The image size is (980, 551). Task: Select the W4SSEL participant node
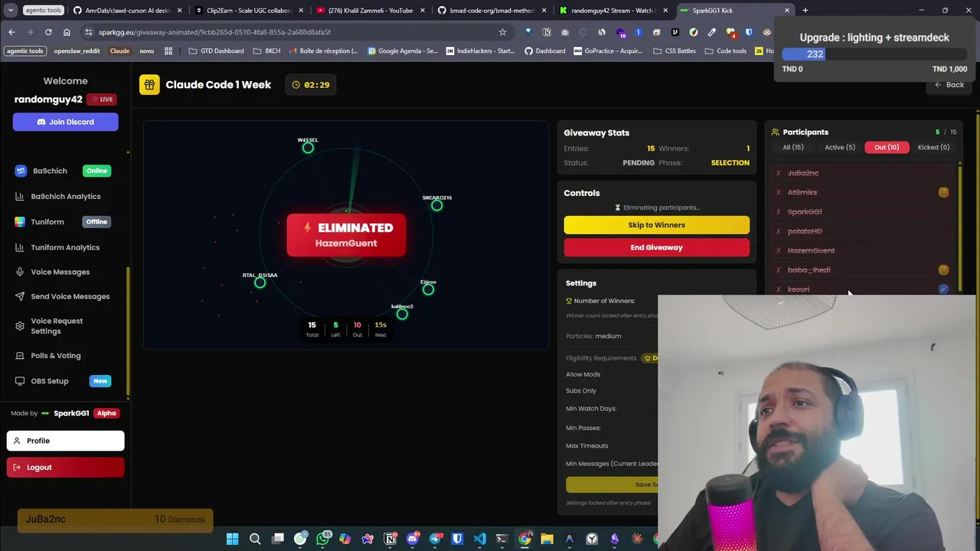coord(308,148)
